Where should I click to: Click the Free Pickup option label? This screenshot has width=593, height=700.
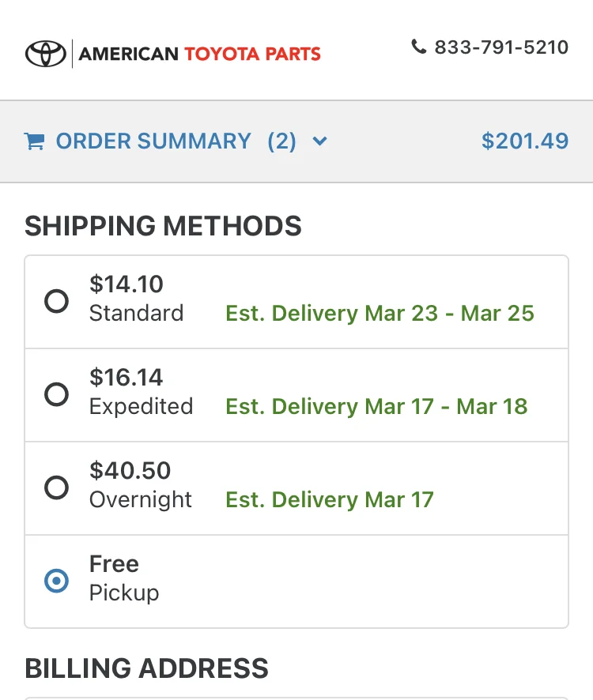(124, 578)
